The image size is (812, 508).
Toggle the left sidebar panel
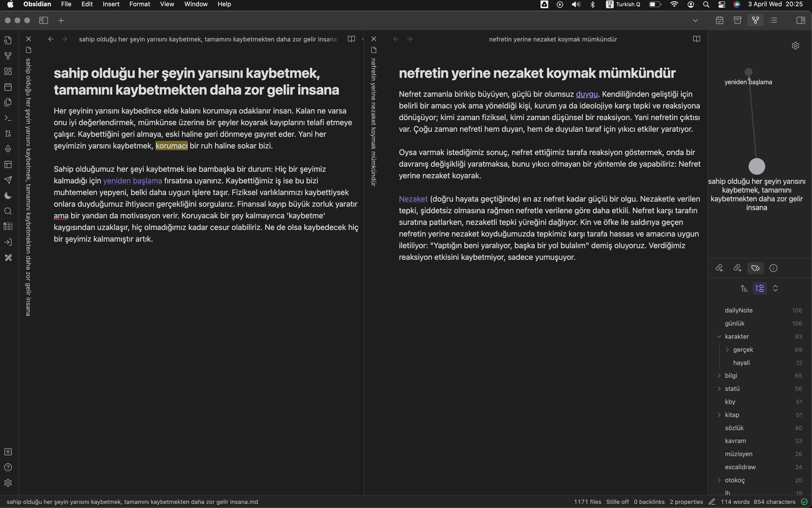click(x=43, y=20)
